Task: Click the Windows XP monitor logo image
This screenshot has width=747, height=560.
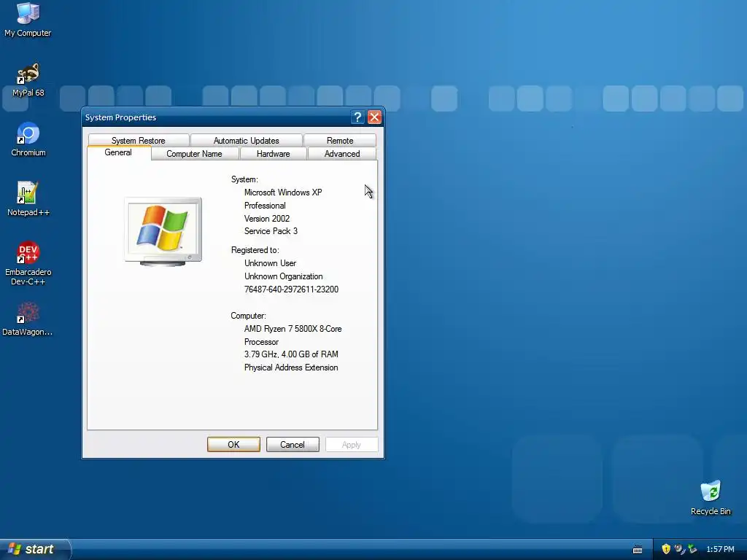Action: (163, 232)
